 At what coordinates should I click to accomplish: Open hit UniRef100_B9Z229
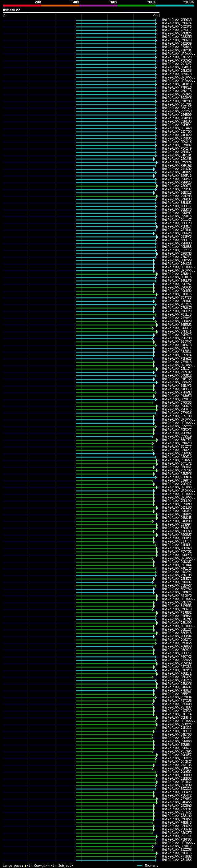pos(177,789)
